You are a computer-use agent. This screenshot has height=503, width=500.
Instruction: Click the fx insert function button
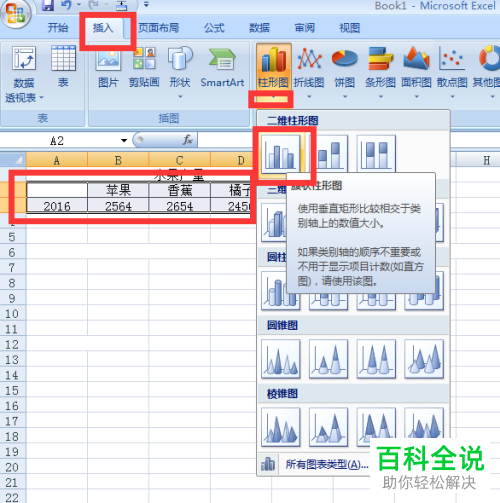click(188, 140)
